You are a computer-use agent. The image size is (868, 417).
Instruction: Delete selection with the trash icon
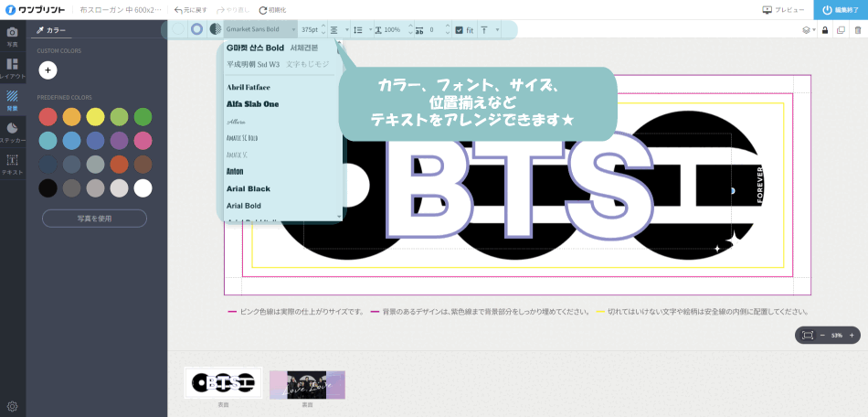pyautogui.click(x=857, y=30)
